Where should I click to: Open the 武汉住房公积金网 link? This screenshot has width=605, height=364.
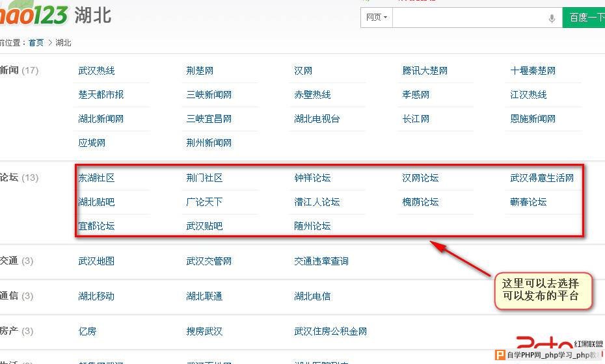[x=330, y=331]
